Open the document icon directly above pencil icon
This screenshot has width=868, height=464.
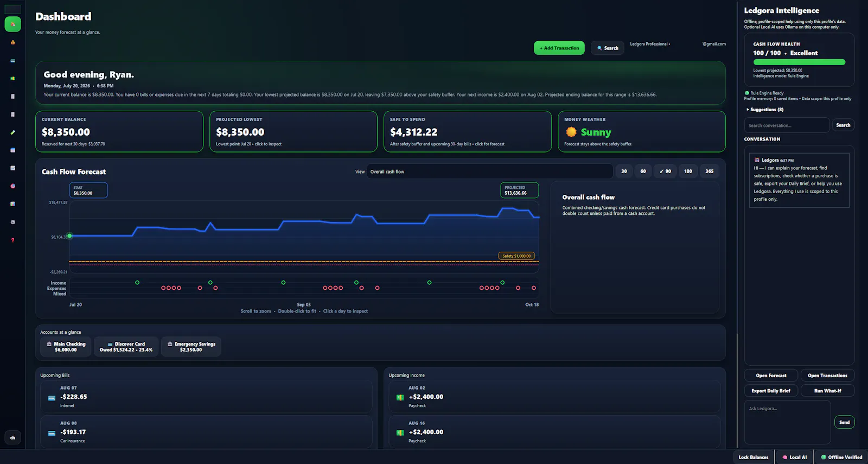point(12,115)
